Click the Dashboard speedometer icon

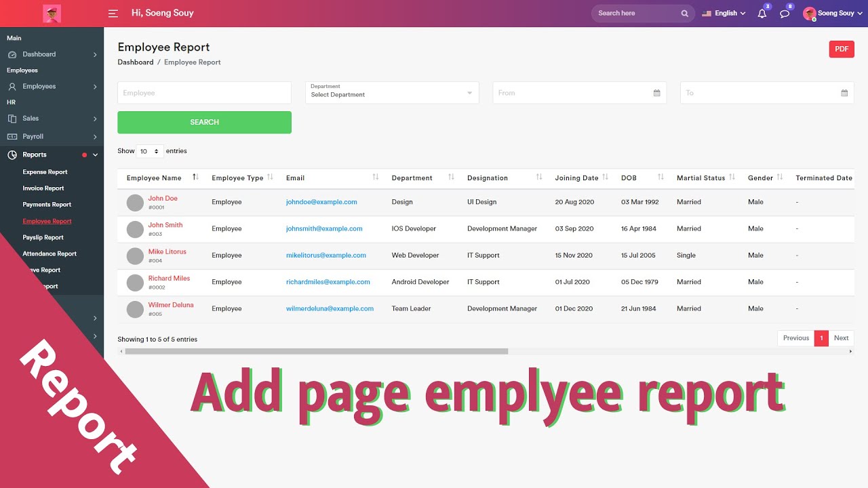pyautogui.click(x=12, y=54)
